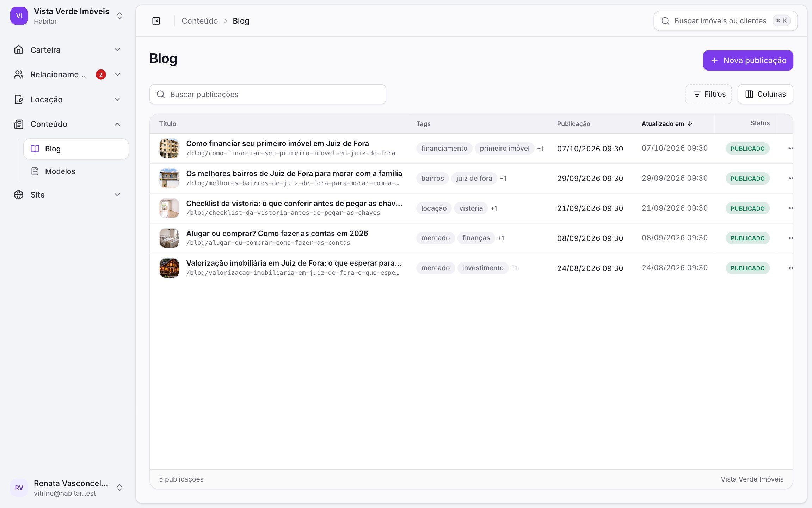The height and width of the screenshot is (508, 812).
Task: Click the vistoria tag chip
Action: pos(471,208)
